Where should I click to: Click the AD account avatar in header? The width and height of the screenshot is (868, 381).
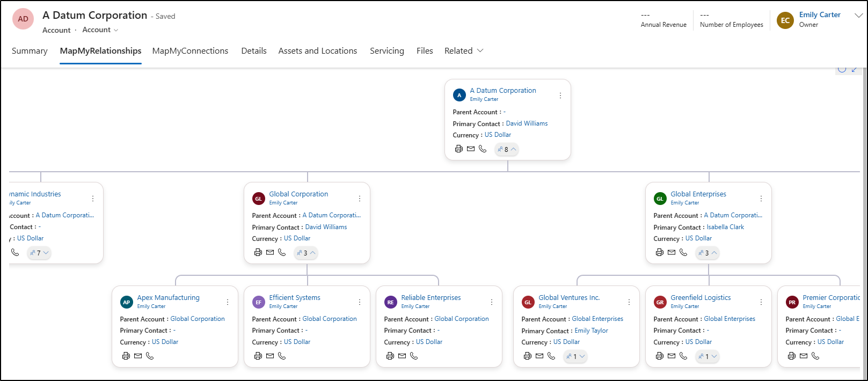point(23,19)
